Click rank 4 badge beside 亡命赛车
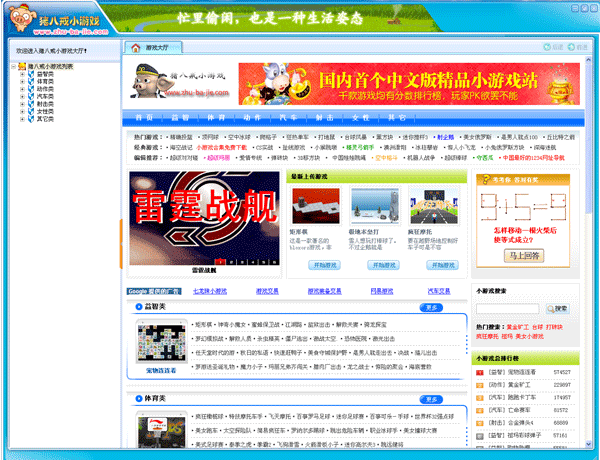 [479, 411]
